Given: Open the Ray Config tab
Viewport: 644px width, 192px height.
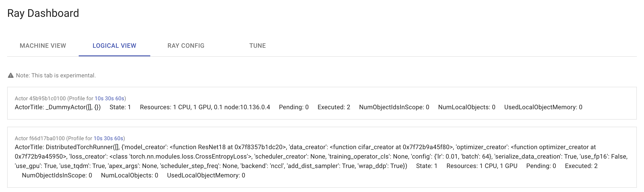Looking at the screenshot, I should tap(186, 46).
